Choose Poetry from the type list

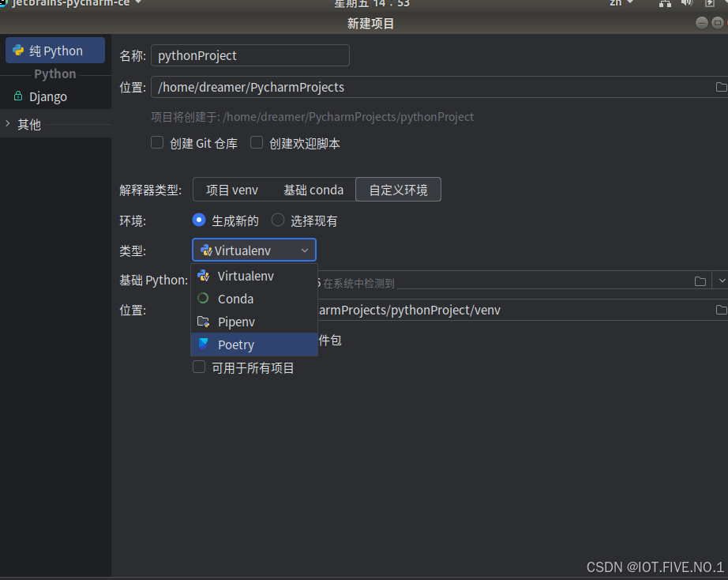pyautogui.click(x=254, y=345)
